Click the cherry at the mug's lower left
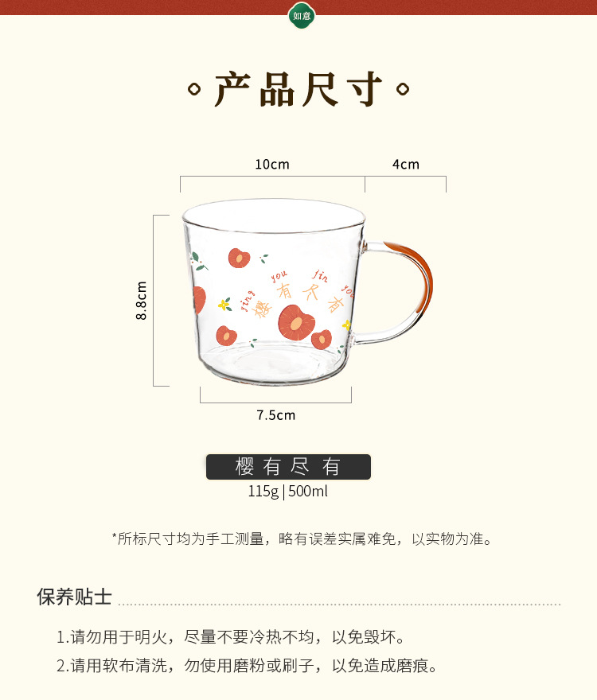597x700 pixels. (226, 335)
